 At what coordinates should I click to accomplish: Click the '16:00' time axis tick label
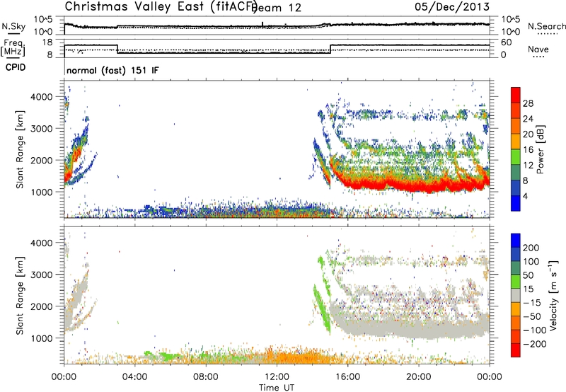[x=347, y=377]
